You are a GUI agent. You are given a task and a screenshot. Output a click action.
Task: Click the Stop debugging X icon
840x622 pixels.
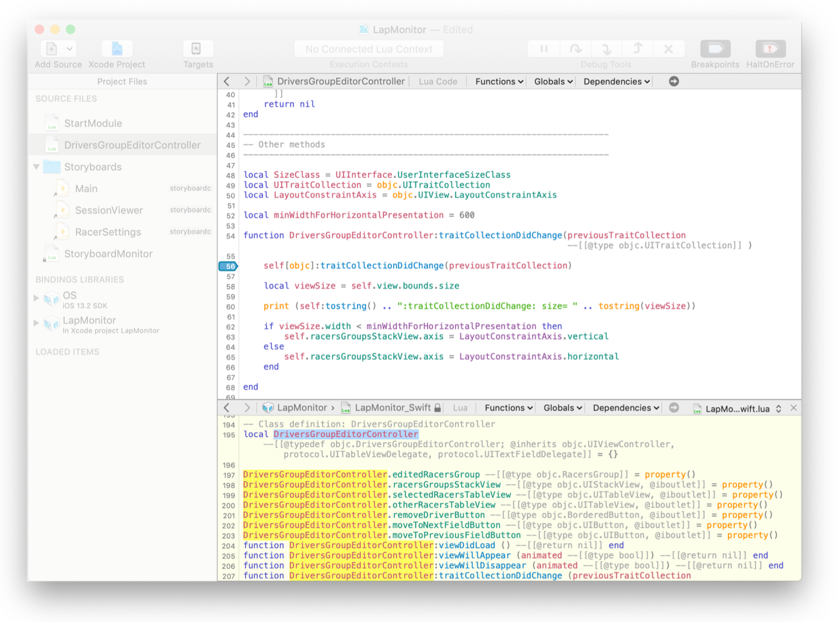(x=668, y=49)
